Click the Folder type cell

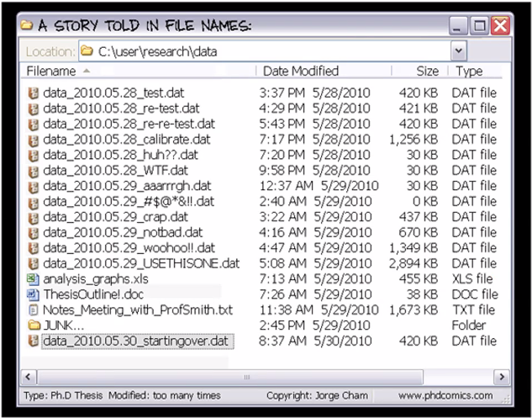(469, 325)
